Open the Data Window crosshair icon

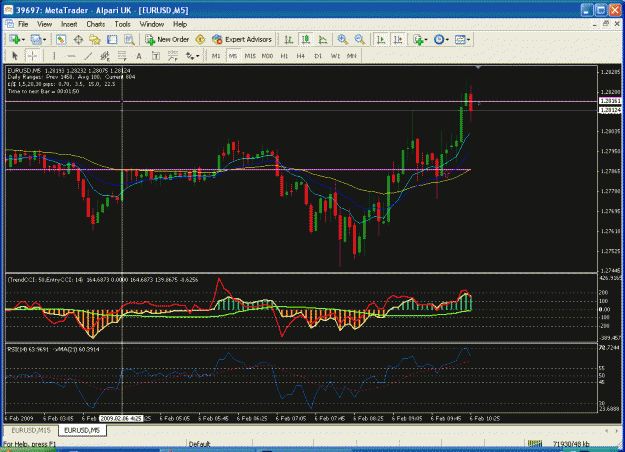[78, 39]
